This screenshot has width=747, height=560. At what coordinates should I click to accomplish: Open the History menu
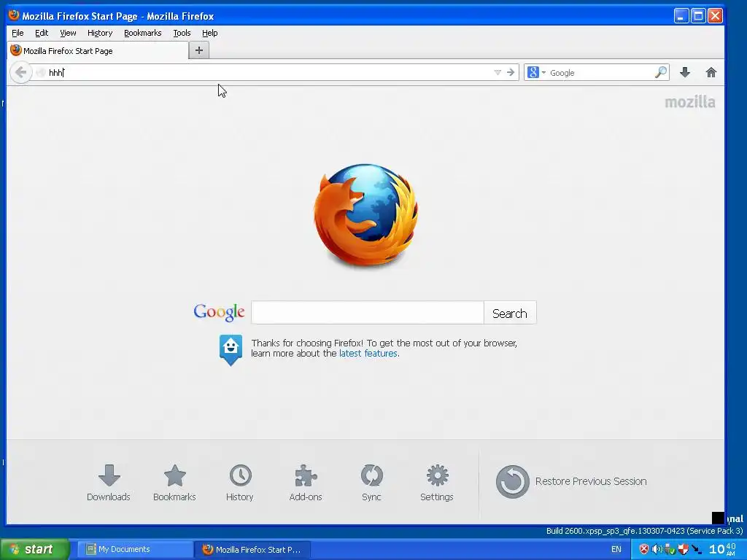(100, 33)
